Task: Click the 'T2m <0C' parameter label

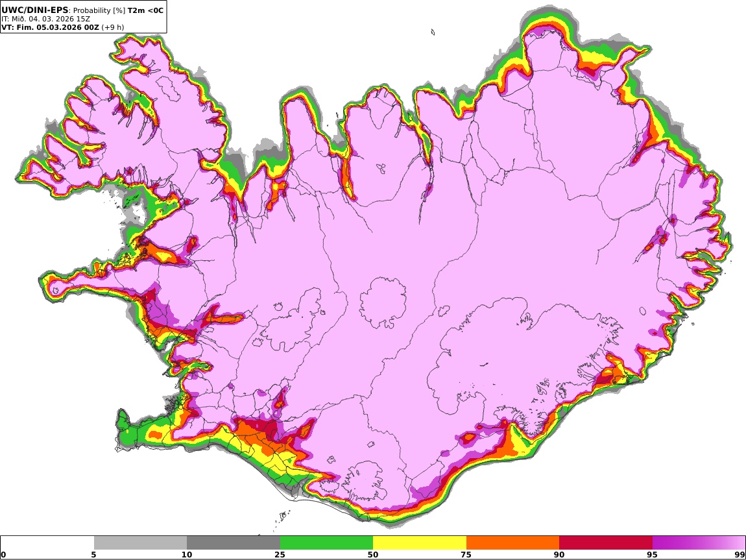Action: tap(145, 10)
